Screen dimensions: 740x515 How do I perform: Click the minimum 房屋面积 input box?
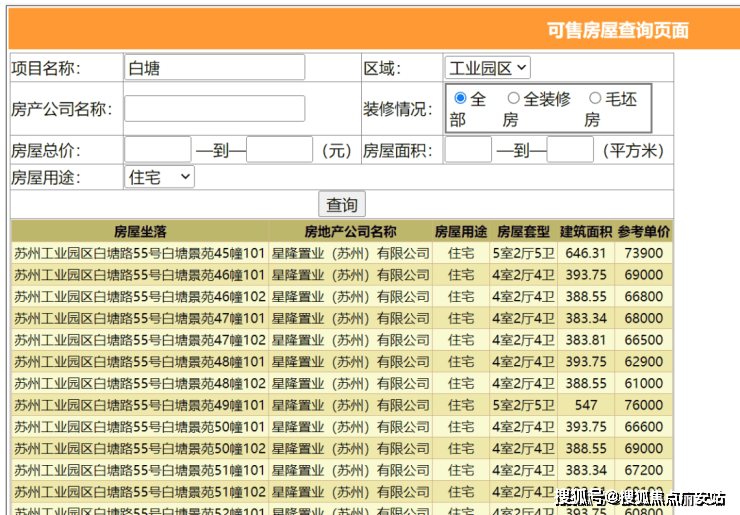(x=468, y=150)
